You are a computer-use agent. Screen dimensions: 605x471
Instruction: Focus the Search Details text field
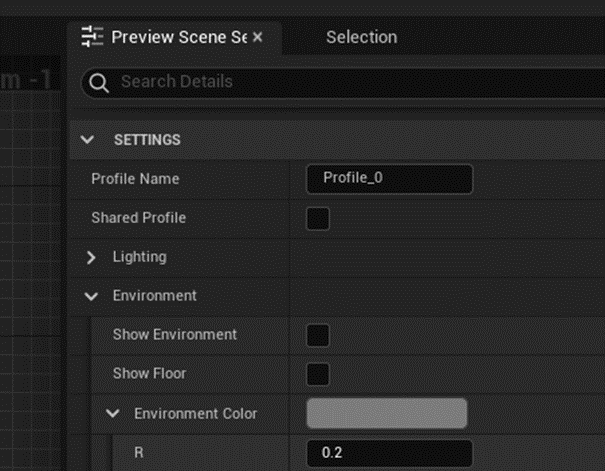click(350, 82)
